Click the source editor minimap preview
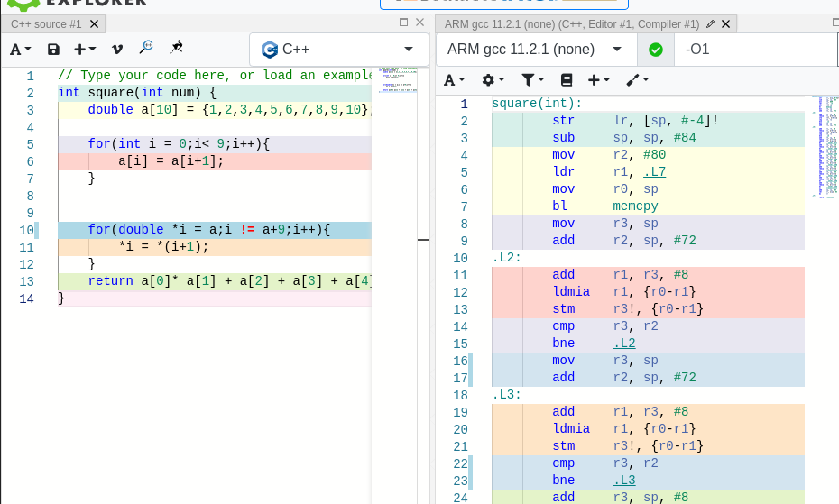Image resolution: width=839 pixels, height=504 pixels. (398, 79)
